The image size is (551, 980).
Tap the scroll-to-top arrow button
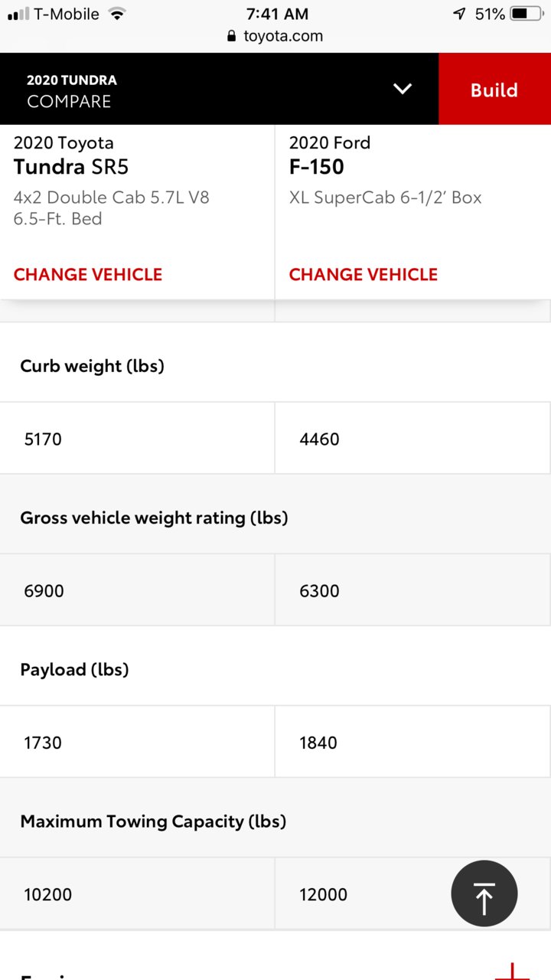pyautogui.click(x=484, y=893)
